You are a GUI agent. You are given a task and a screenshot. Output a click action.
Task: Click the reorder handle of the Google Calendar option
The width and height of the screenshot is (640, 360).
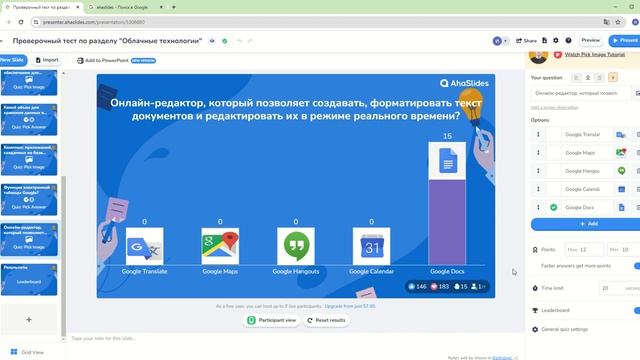[x=538, y=189]
